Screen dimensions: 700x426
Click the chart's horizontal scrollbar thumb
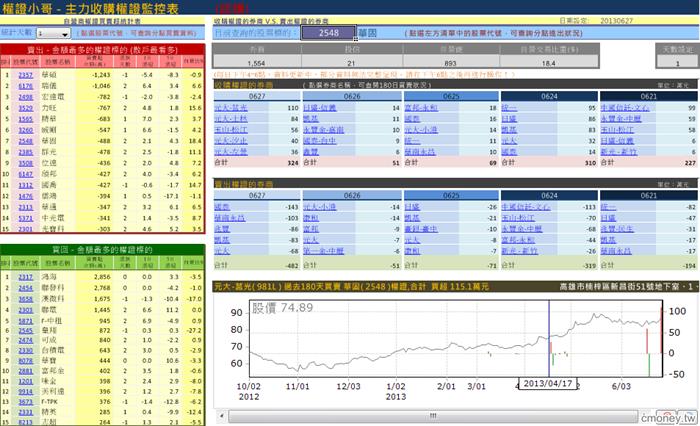(433, 416)
